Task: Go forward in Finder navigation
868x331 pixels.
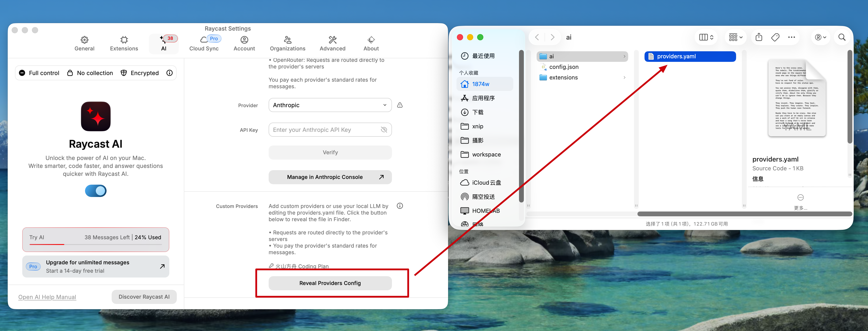Action: click(552, 37)
